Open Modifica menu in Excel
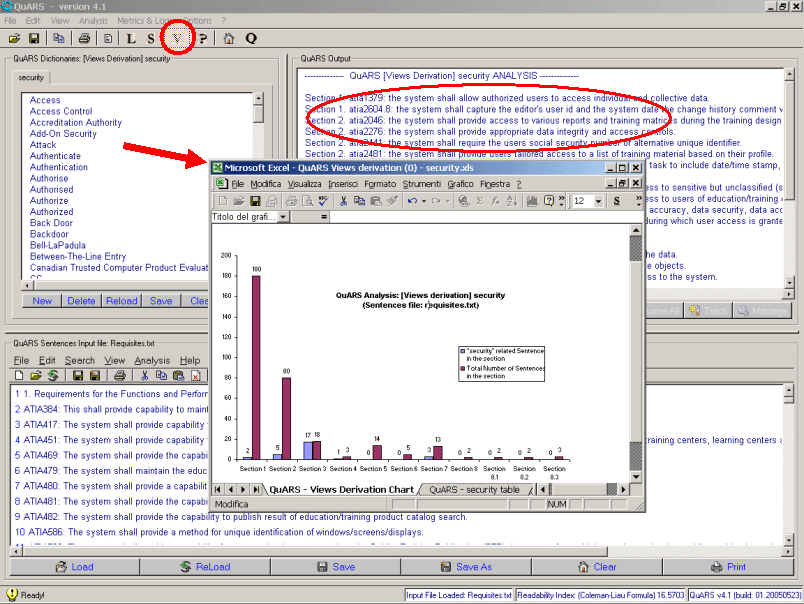Viewport: 804px width, 604px height. click(x=266, y=184)
